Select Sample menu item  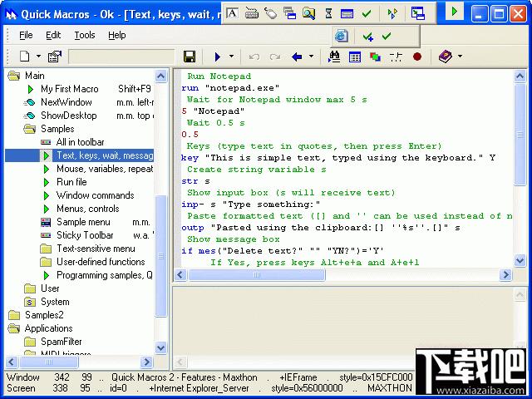[83, 222]
